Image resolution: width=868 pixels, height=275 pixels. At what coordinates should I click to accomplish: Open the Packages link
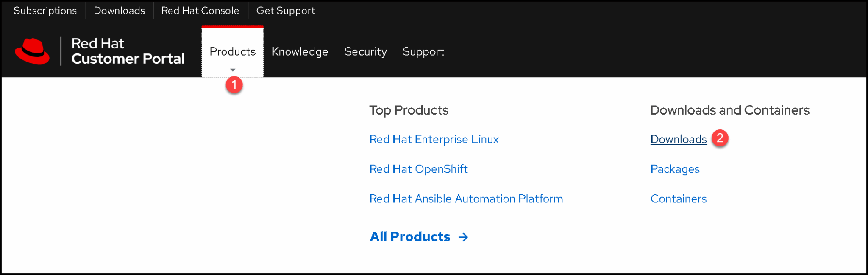pyautogui.click(x=675, y=169)
